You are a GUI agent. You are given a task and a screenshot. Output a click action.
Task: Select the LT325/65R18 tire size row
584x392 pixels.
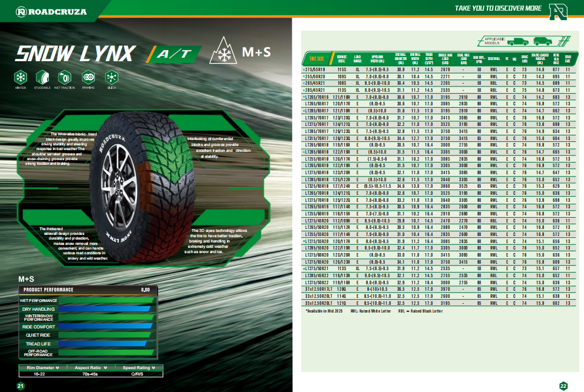point(439,187)
